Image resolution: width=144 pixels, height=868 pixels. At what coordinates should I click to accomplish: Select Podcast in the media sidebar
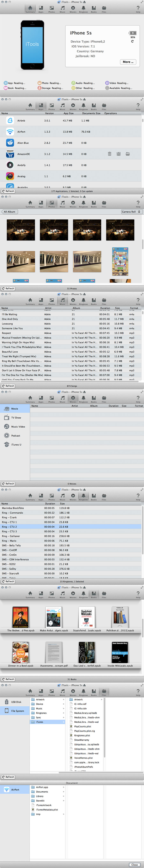(15, 436)
